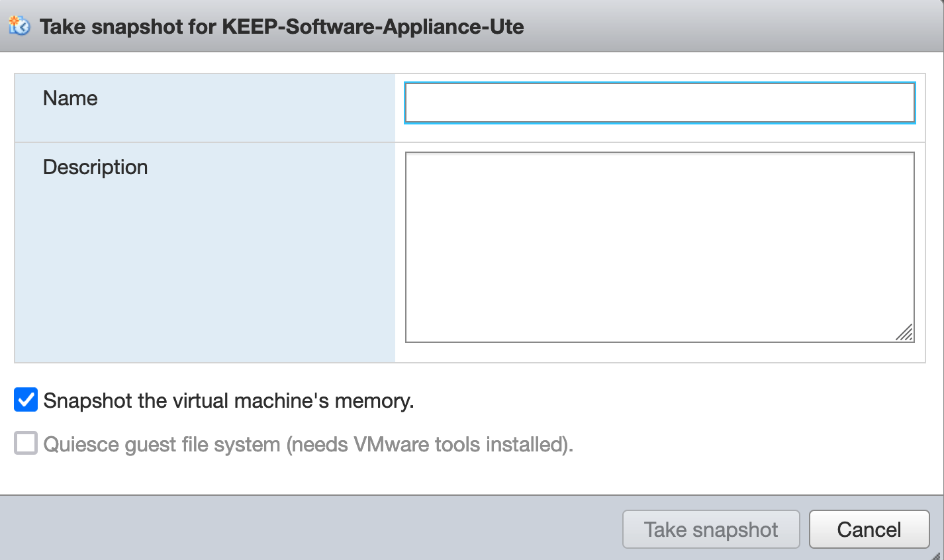Viewport: 944px width, 560px height.
Task: Click the Description box resize handle
Action: [904, 332]
